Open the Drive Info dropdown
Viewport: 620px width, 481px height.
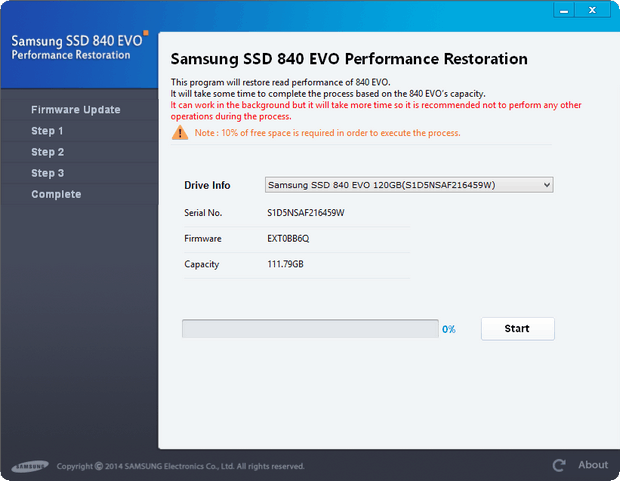(409, 185)
